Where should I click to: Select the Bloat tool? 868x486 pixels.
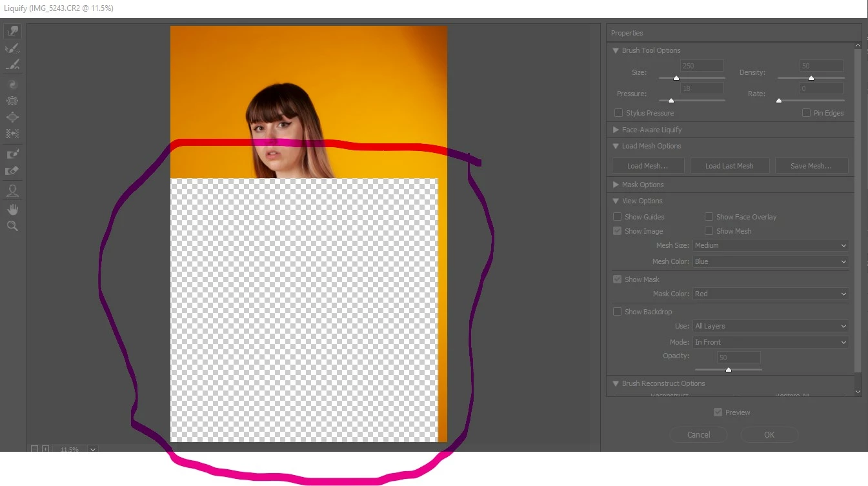point(12,117)
